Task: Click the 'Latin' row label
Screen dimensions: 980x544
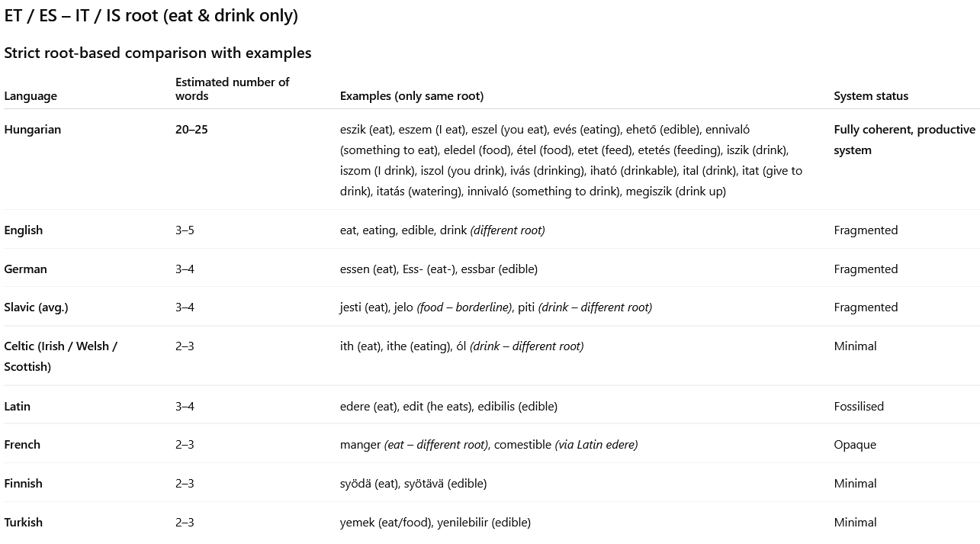Action: click(18, 407)
